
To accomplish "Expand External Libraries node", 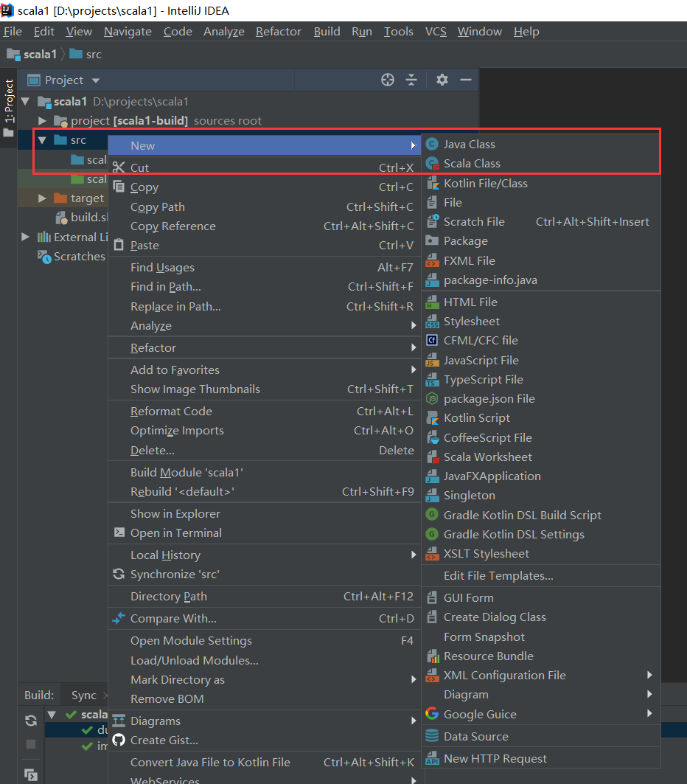I will click(26, 237).
